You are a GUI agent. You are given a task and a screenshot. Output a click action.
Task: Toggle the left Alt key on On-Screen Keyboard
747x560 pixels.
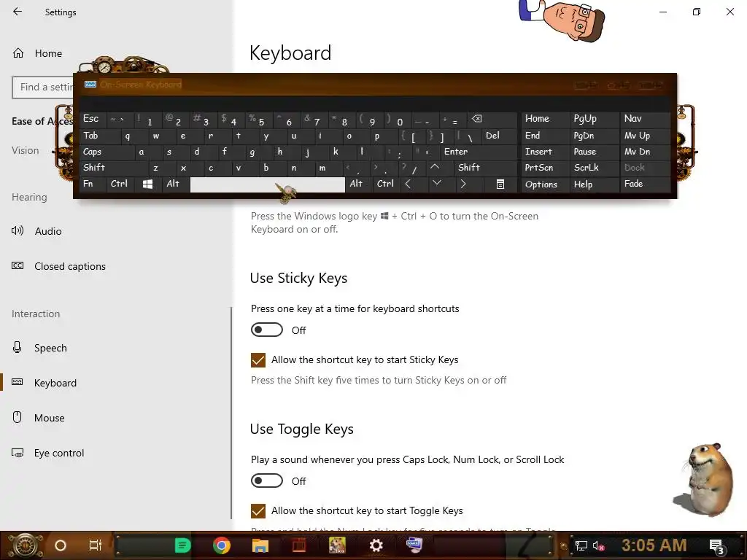tap(176, 184)
